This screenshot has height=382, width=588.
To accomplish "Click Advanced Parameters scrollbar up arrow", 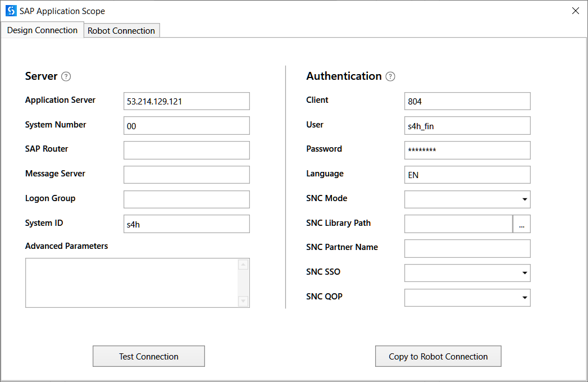I will tap(243, 265).
